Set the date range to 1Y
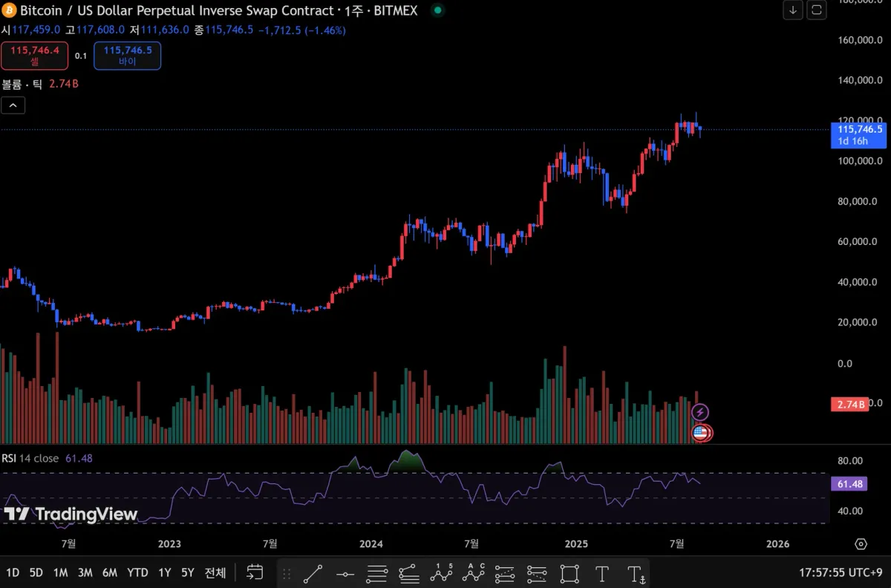Screen dimensions: 891x588 tap(165, 573)
